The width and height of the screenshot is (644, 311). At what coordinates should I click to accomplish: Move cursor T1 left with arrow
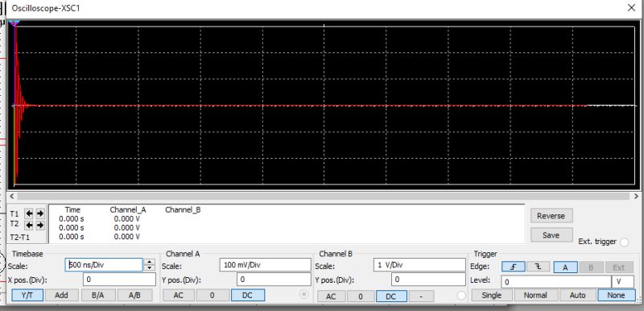point(29,214)
